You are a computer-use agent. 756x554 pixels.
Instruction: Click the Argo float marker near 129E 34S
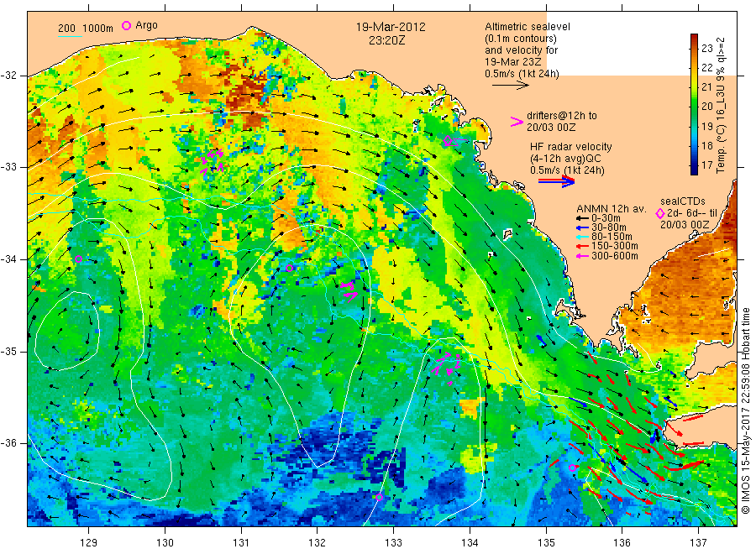[x=79, y=259]
